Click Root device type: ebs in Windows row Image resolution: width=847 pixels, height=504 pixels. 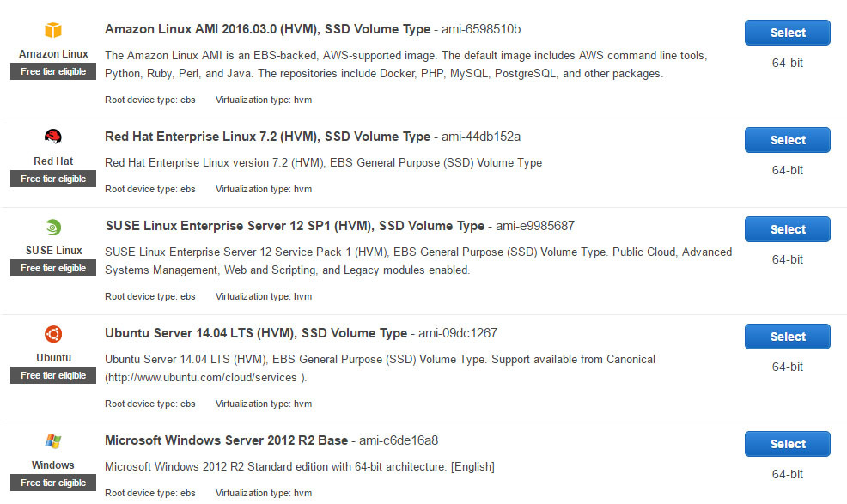[150, 493]
